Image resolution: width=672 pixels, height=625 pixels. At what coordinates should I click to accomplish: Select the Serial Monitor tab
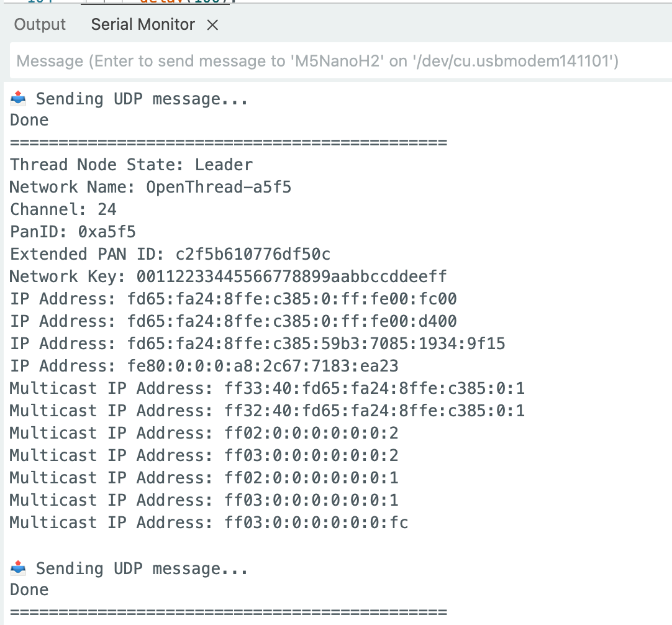click(x=143, y=25)
